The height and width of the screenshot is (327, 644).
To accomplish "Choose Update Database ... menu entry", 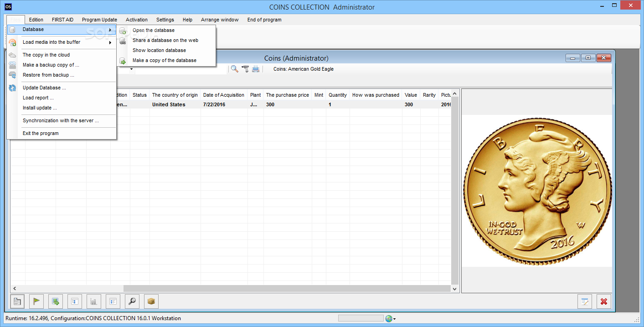I will (x=44, y=88).
